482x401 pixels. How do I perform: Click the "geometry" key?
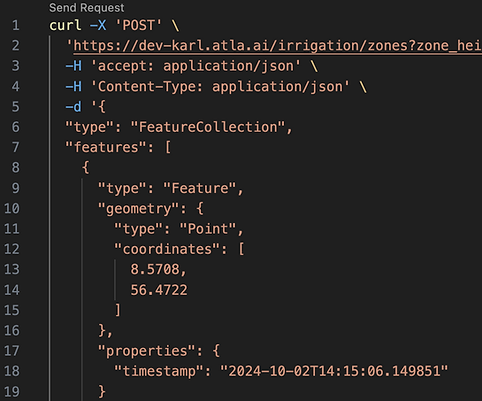pos(139,209)
